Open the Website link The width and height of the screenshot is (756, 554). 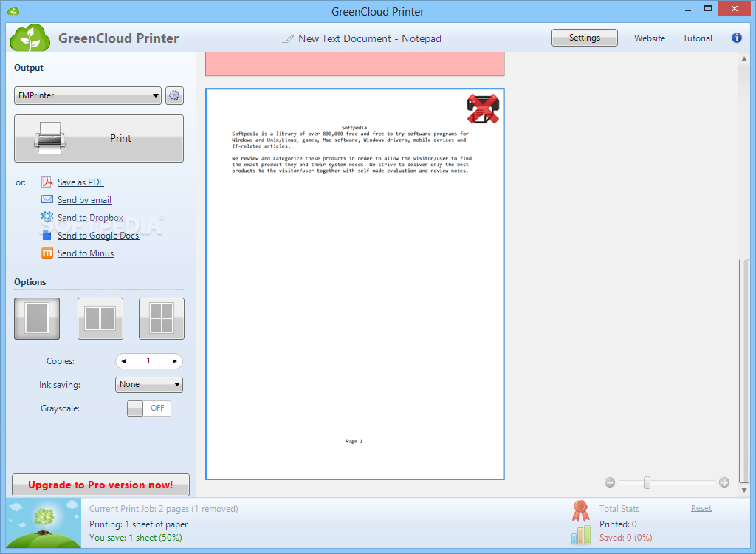point(650,38)
